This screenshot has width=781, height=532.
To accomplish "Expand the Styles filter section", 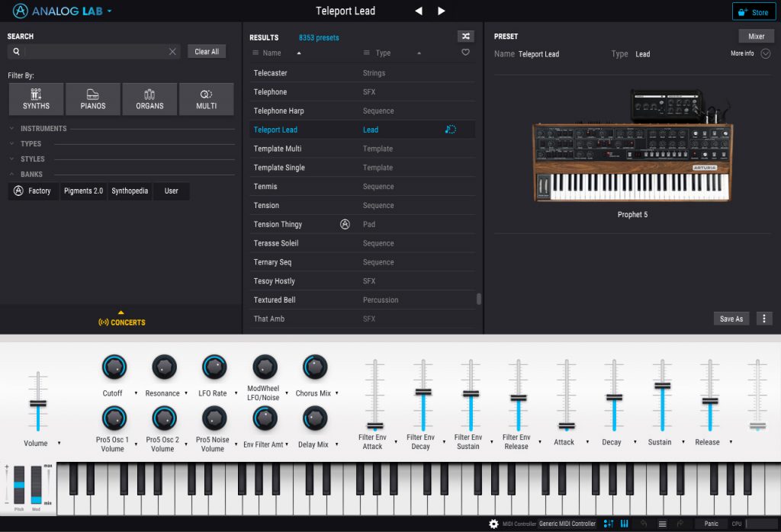I will pyautogui.click(x=31, y=159).
